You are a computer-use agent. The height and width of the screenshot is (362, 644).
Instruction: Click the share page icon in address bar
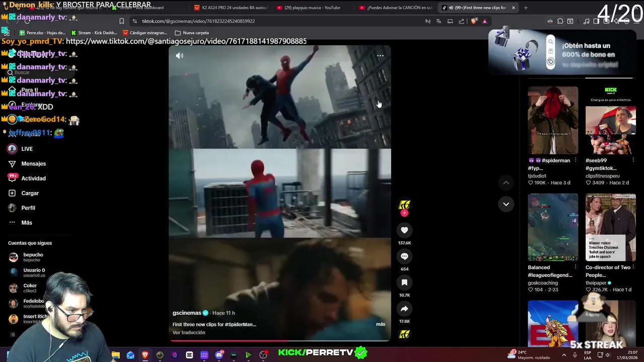461,21
